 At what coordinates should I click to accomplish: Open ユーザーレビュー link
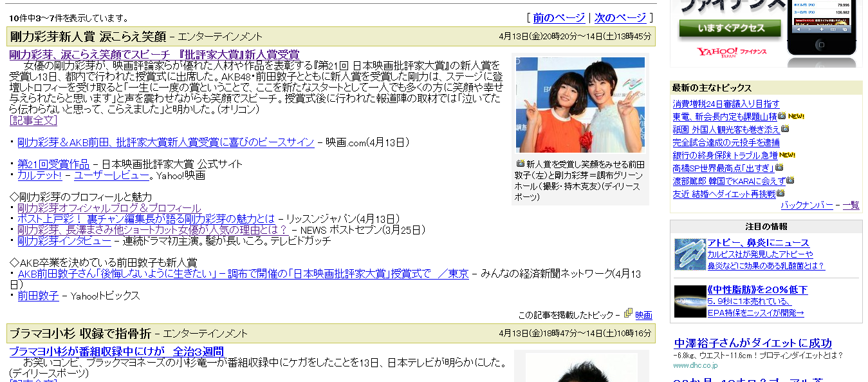pos(111,175)
